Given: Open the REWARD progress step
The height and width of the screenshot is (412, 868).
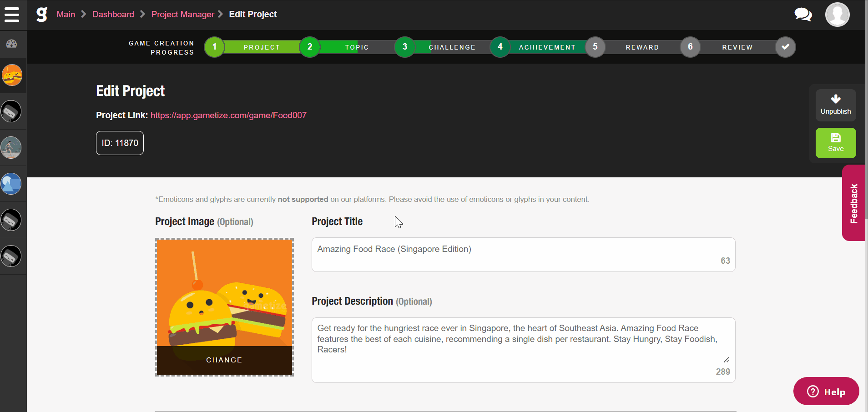Looking at the screenshot, I should (642, 47).
